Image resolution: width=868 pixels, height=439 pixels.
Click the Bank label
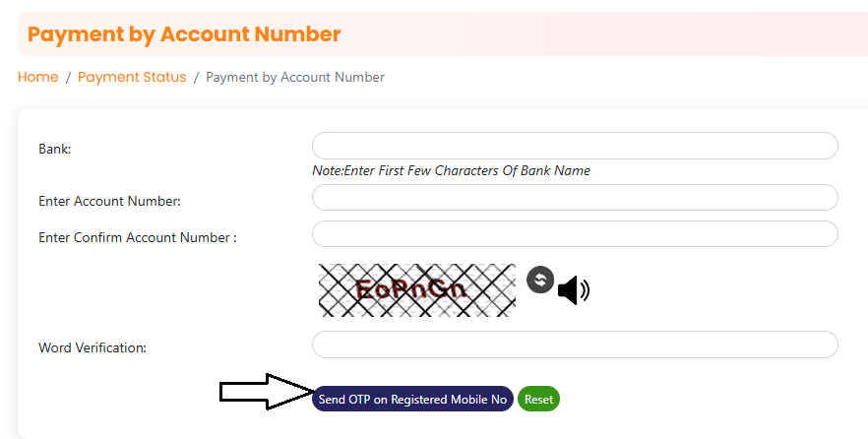point(55,149)
